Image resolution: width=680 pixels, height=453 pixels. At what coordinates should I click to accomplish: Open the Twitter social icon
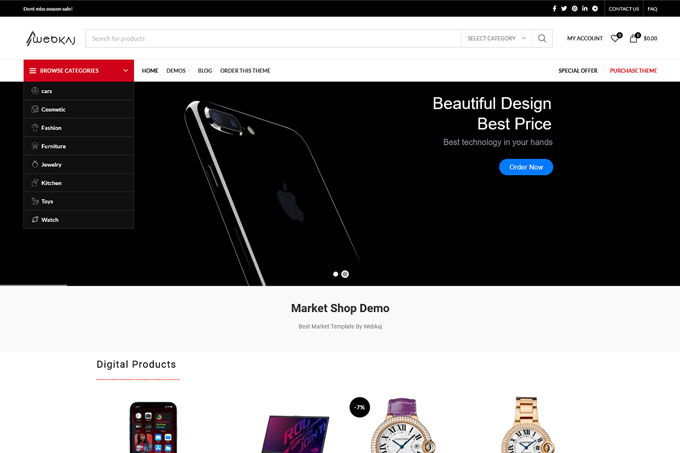click(564, 9)
